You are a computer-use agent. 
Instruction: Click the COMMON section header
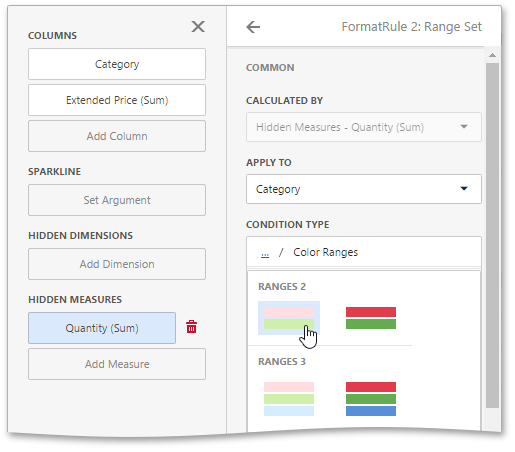(270, 68)
